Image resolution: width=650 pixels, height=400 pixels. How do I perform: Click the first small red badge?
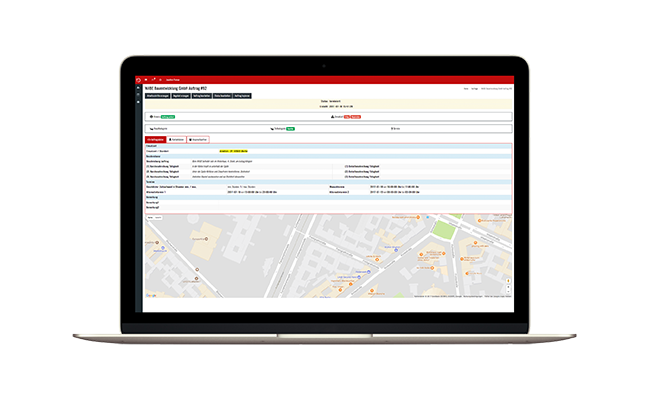[x=347, y=117]
